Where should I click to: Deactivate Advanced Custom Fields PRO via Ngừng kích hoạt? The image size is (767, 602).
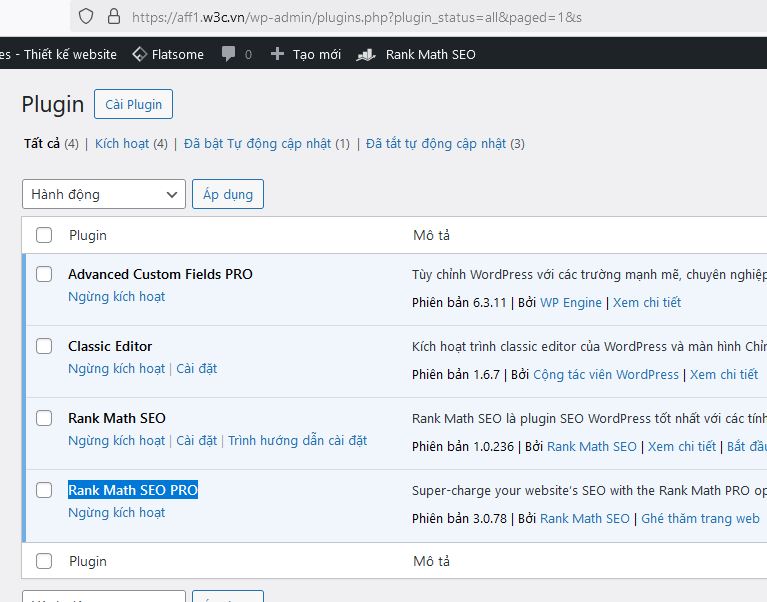click(116, 297)
